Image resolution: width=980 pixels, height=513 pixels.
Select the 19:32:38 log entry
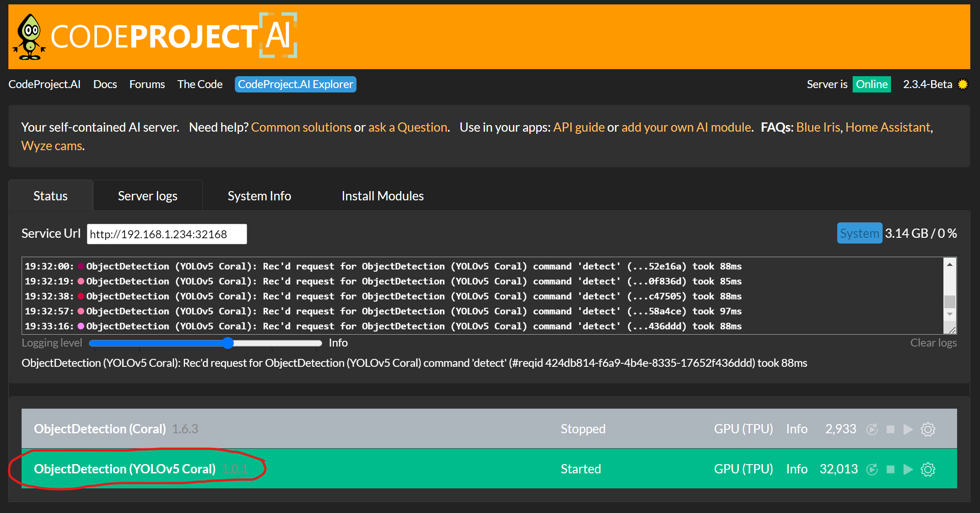(x=383, y=296)
